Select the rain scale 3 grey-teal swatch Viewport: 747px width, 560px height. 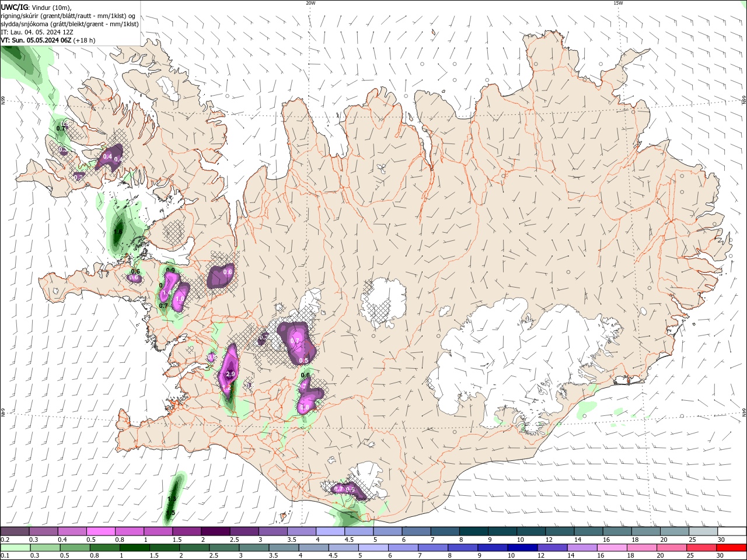click(x=253, y=548)
